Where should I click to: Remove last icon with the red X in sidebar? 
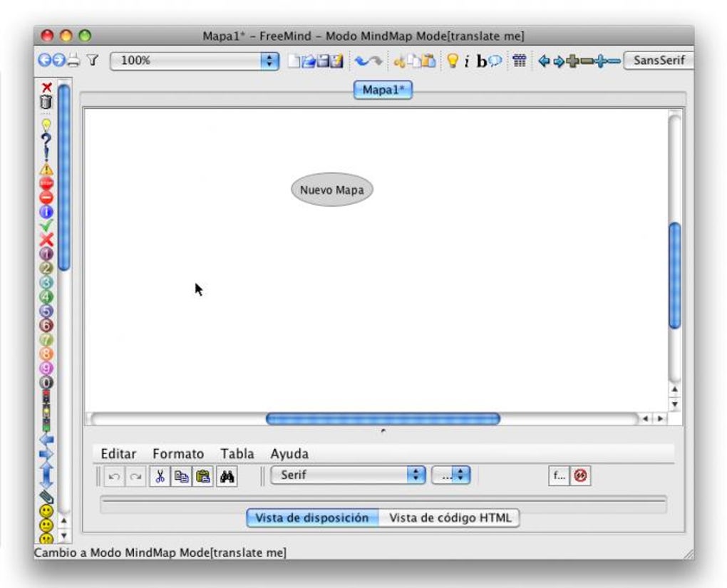pyautogui.click(x=46, y=87)
